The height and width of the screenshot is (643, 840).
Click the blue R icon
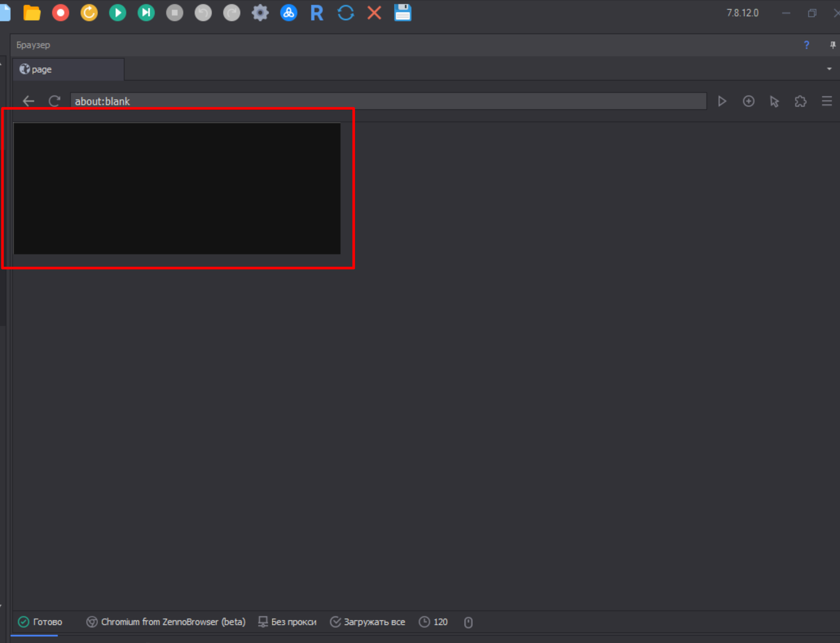coord(317,13)
